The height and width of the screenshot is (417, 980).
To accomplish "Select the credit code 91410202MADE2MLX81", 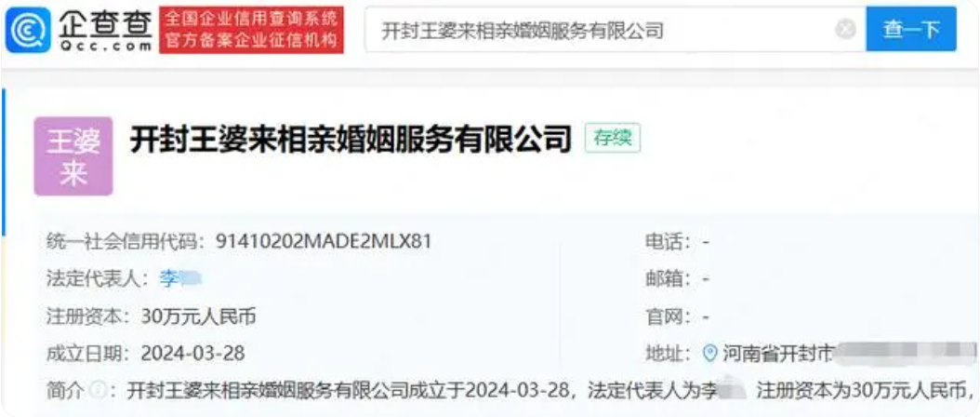I will point(324,241).
